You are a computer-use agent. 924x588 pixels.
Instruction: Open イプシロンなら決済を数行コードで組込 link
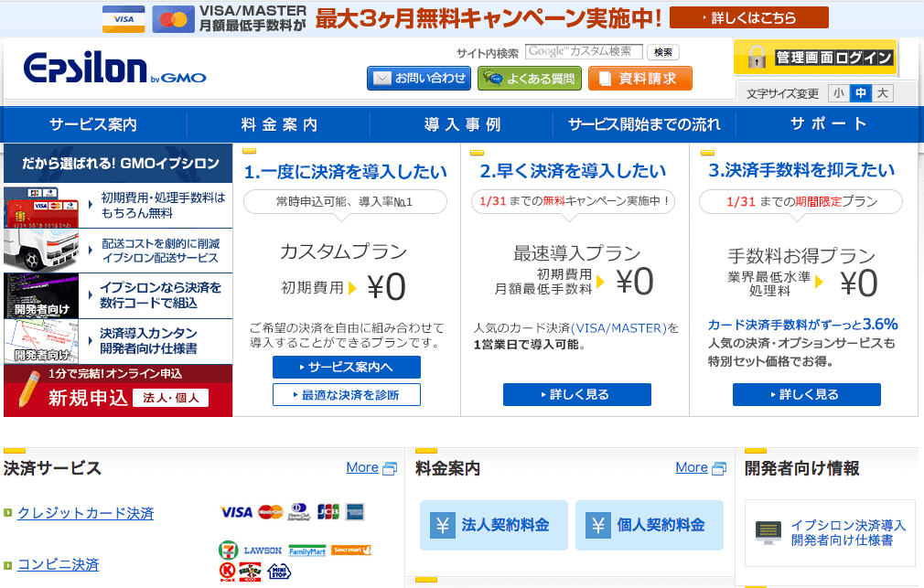pos(160,295)
